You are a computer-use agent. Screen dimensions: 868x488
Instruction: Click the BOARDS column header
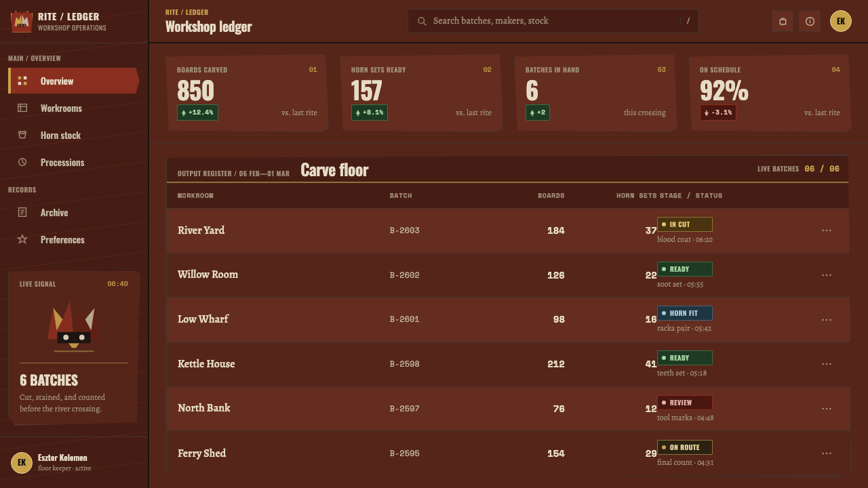click(x=551, y=196)
